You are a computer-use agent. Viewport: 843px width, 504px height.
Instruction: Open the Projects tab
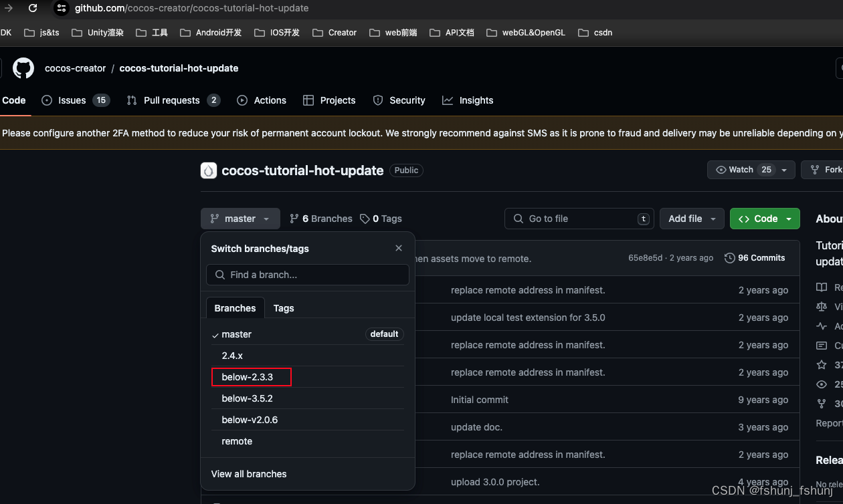329,100
